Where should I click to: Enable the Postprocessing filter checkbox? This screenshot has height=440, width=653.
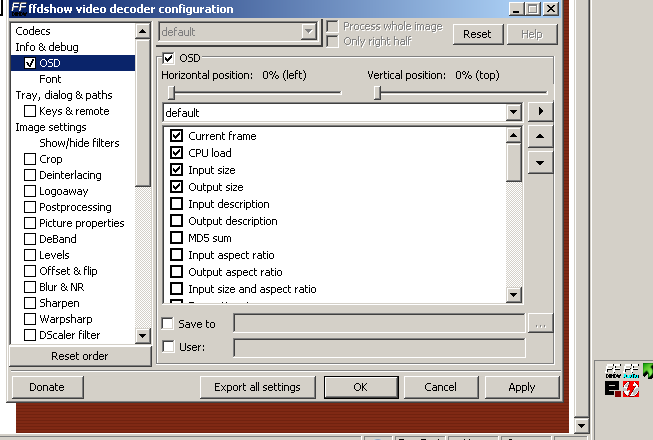[x=30, y=207]
